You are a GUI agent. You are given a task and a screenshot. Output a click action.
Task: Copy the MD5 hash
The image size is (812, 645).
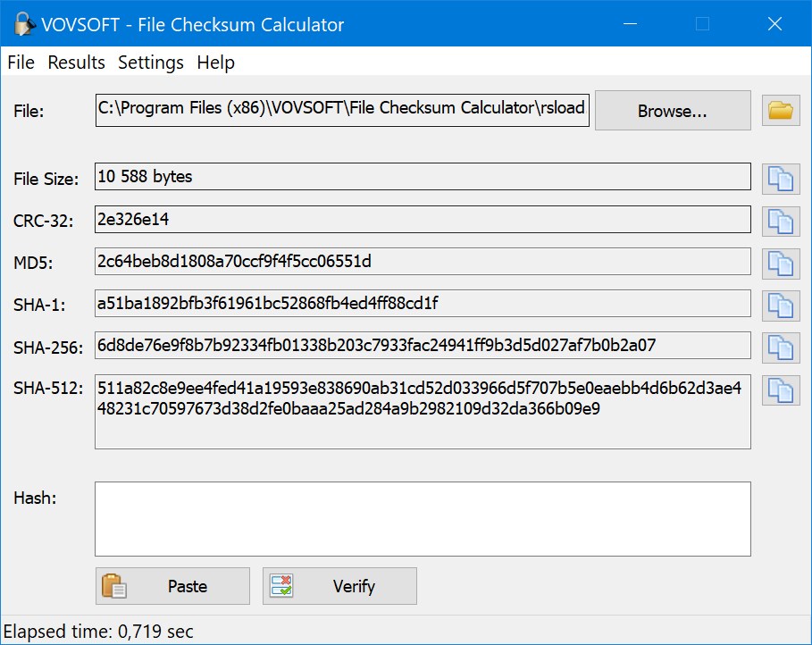pos(781,264)
